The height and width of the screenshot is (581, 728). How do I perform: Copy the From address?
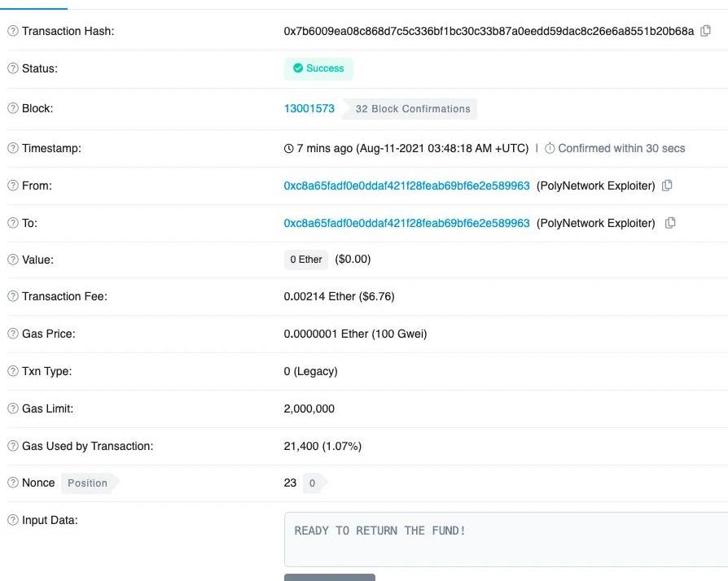pos(667,186)
